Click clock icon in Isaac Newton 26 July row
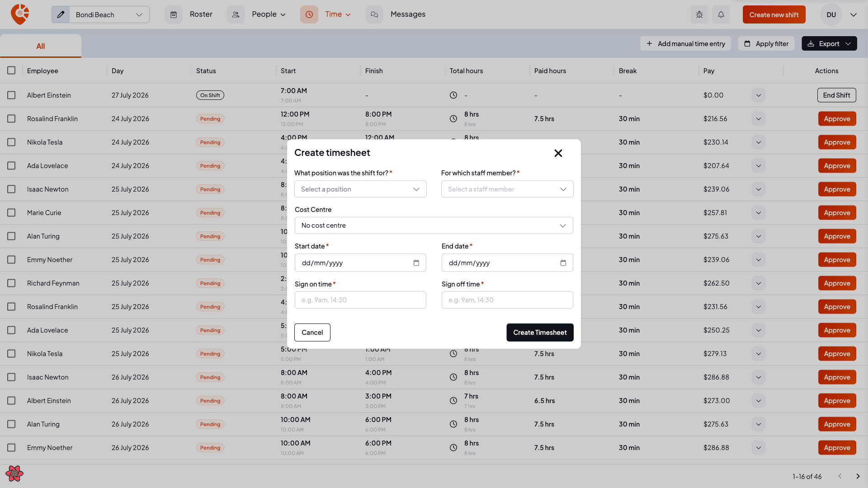 pos(453,377)
